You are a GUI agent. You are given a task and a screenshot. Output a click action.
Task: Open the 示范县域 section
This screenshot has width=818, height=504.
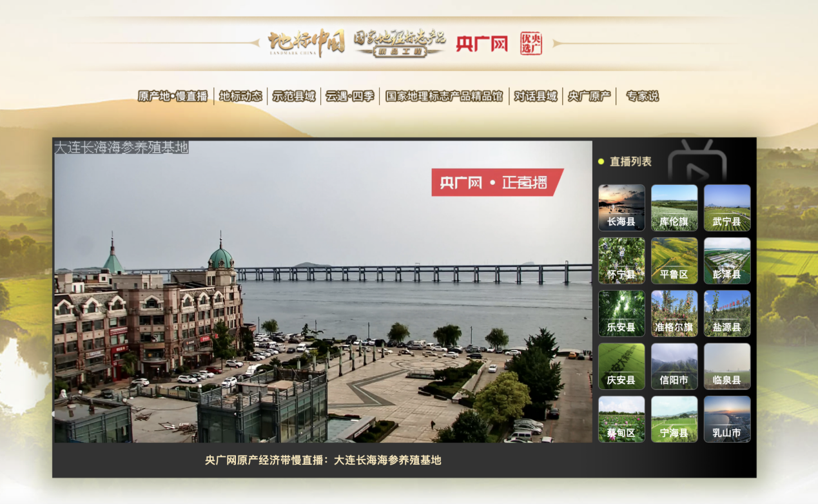coord(294,97)
